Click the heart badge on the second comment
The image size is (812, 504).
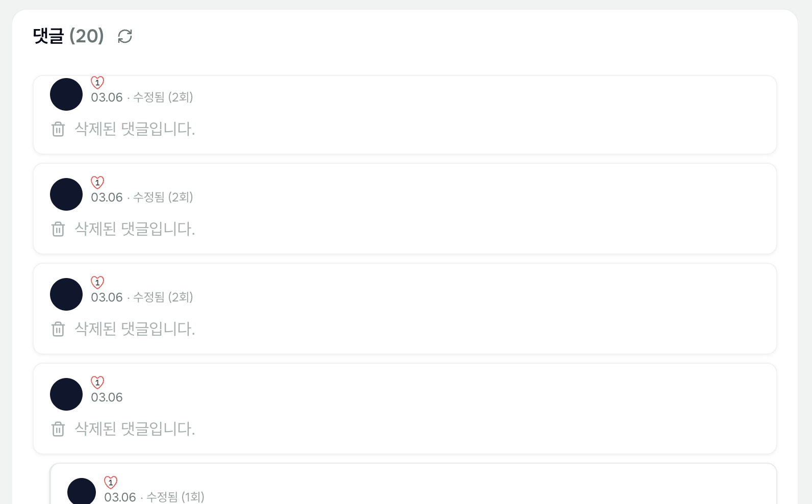[97, 182]
